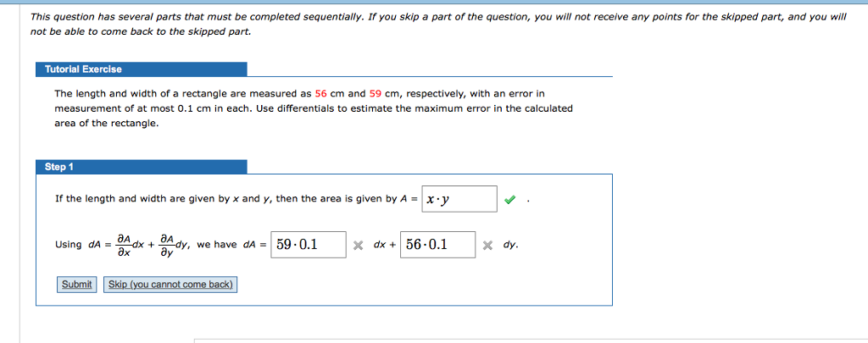Click red X beside the 56·0.1 field
868x343 pixels.
pyautogui.click(x=487, y=246)
